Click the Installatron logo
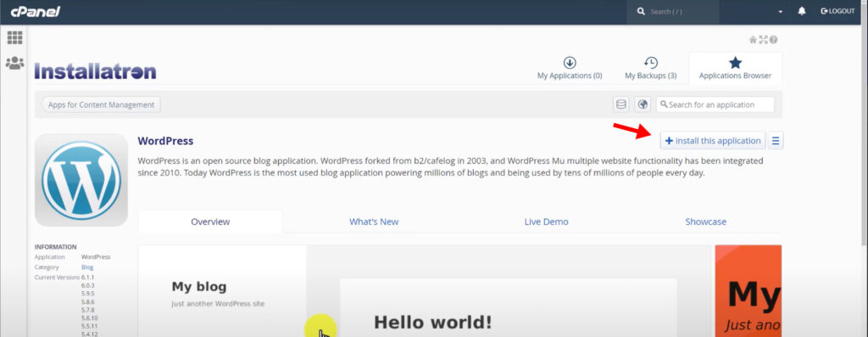The height and width of the screenshot is (337, 868). pyautogui.click(x=95, y=71)
